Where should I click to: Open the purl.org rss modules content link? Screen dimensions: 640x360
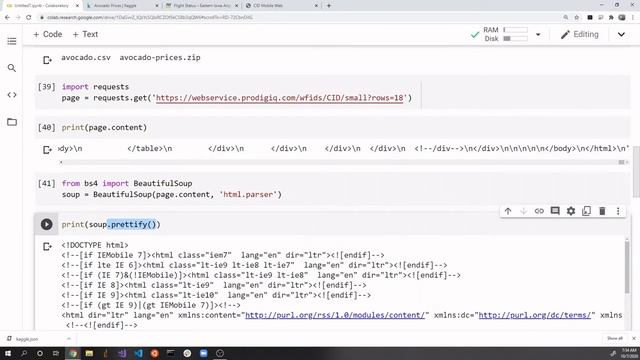(x=335, y=315)
